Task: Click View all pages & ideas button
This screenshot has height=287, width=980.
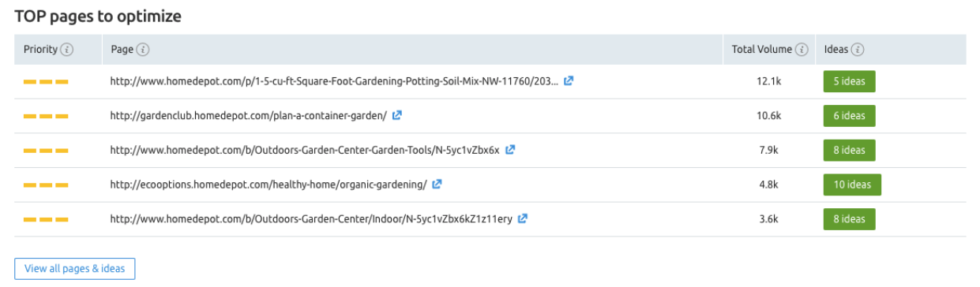Action: [x=75, y=269]
